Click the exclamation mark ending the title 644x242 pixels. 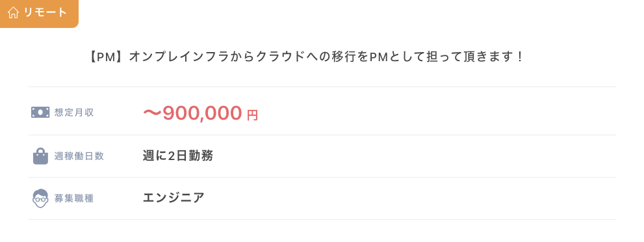(519, 57)
